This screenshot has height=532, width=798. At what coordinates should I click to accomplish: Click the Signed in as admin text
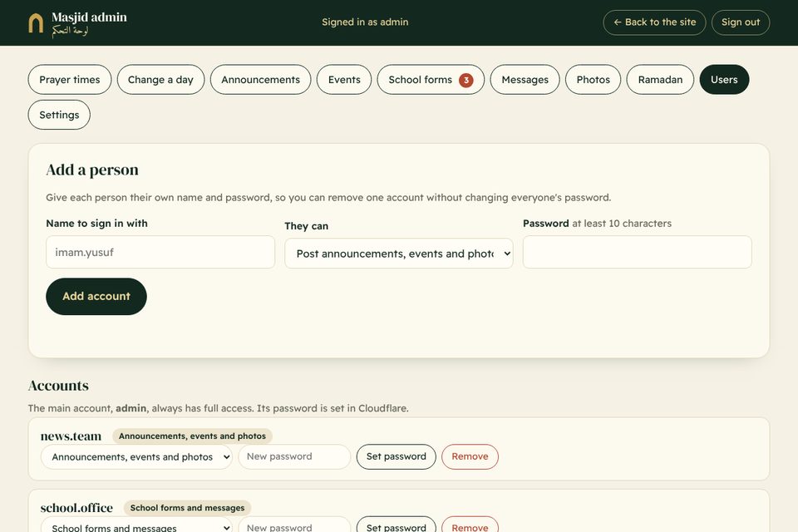click(x=365, y=22)
